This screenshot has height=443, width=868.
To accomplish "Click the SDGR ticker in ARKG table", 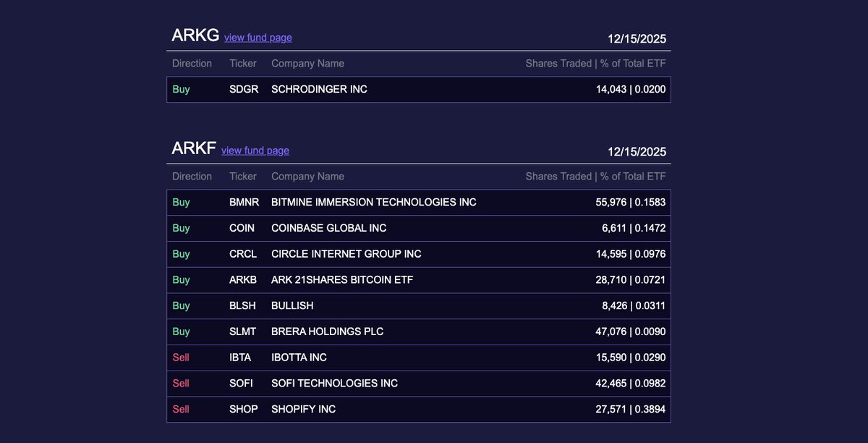I will tap(244, 89).
